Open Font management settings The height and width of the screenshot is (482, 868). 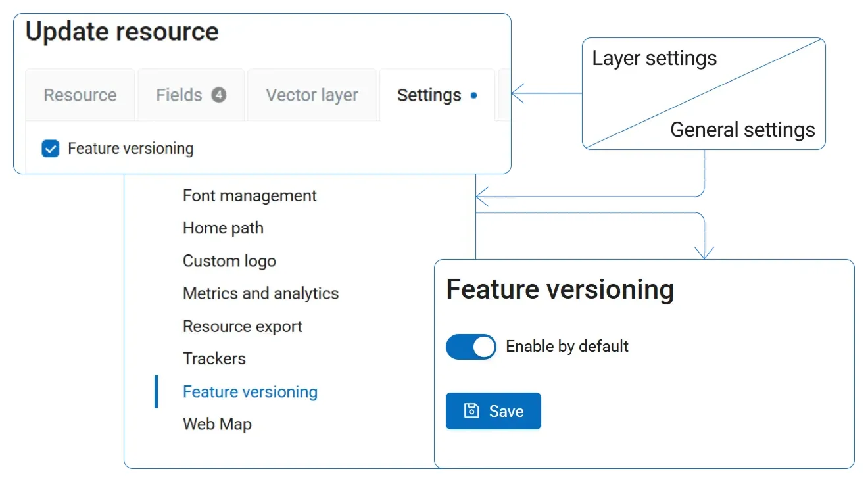coord(250,196)
